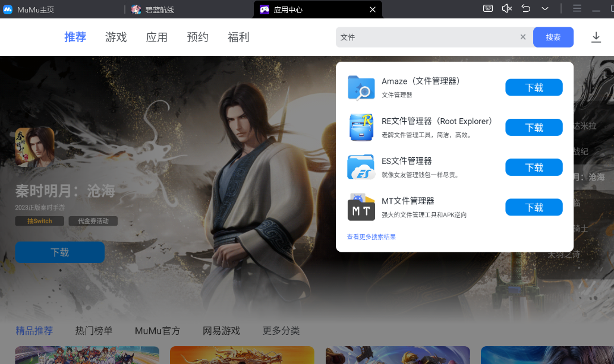Download RE文件管理器 (Root Explorer)
The image size is (614, 364).
(x=534, y=127)
